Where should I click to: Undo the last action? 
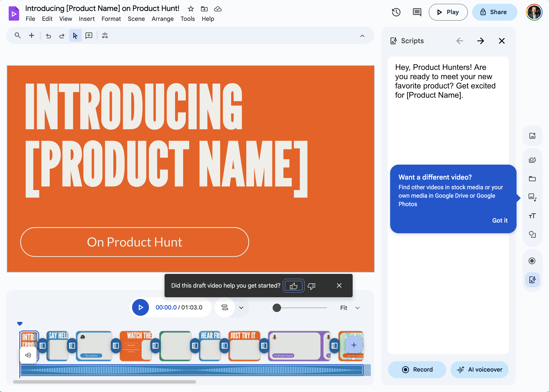click(x=48, y=36)
